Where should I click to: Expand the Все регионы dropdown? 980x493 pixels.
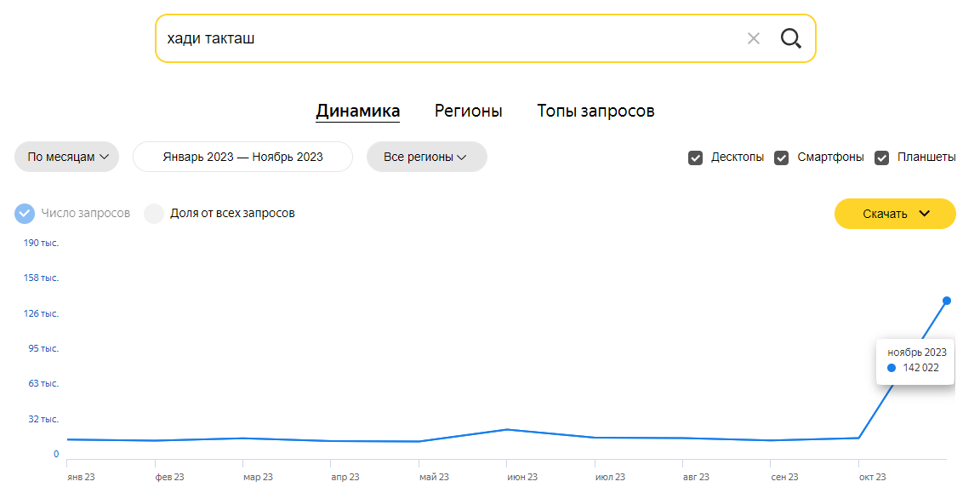[x=426, y=157]
